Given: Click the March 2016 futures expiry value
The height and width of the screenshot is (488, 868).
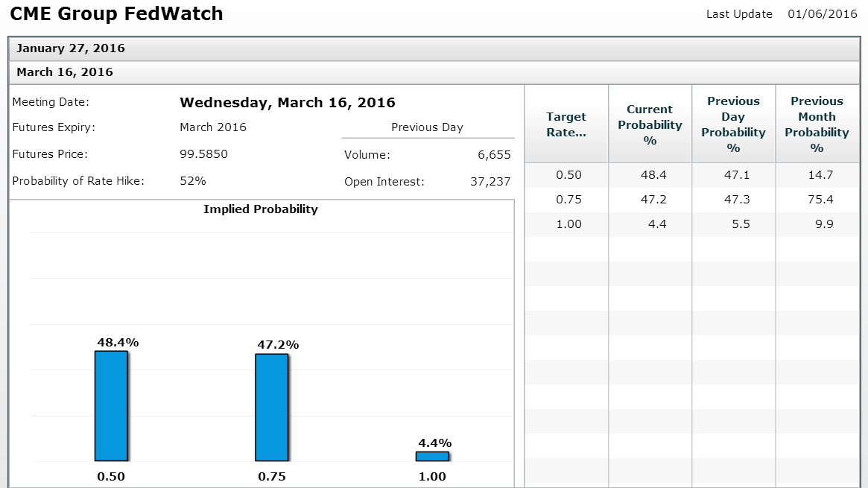Looking at the screenshot, I should (213, 127).
